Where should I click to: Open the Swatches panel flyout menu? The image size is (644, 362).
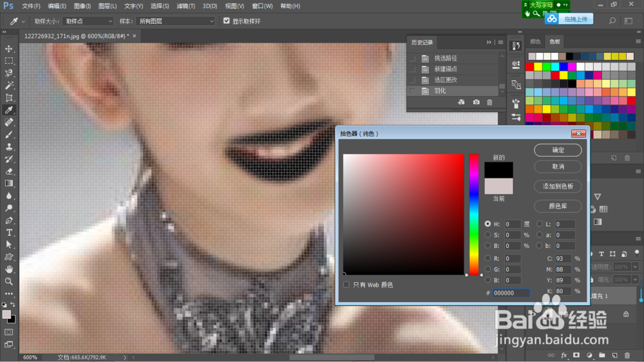click(x=638, y=41)
